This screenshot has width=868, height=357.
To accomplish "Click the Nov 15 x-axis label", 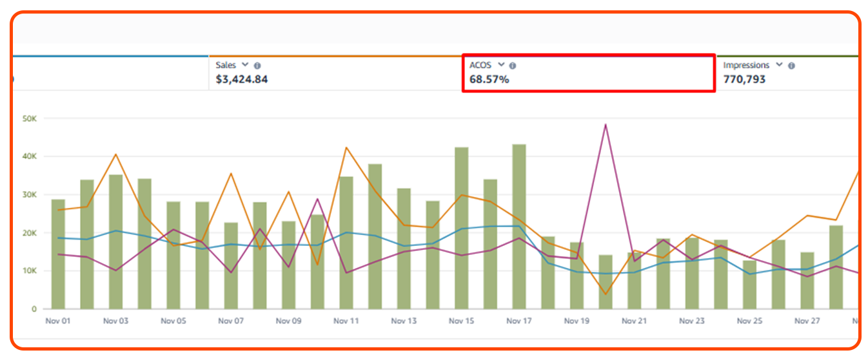I will tap(462, 320).
